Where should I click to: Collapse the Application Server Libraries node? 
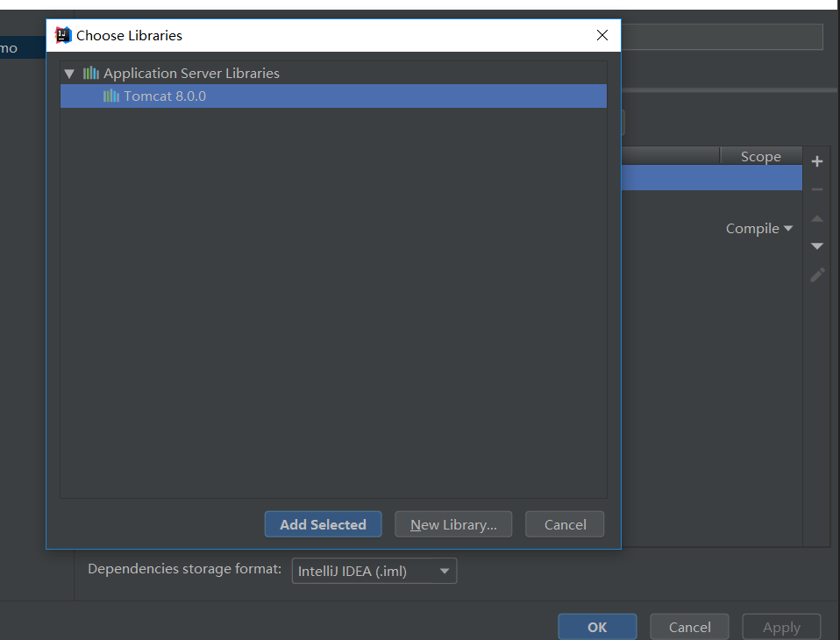pos(69,74)
